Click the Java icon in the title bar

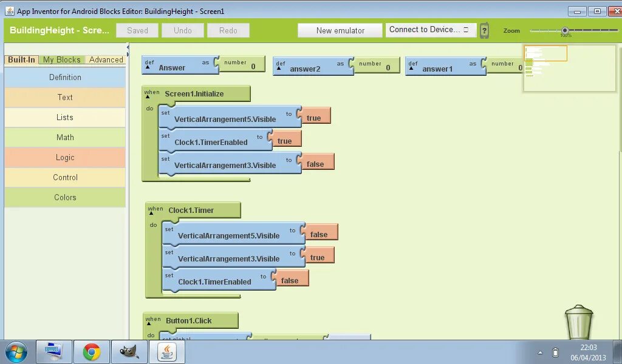click(10, 11)
